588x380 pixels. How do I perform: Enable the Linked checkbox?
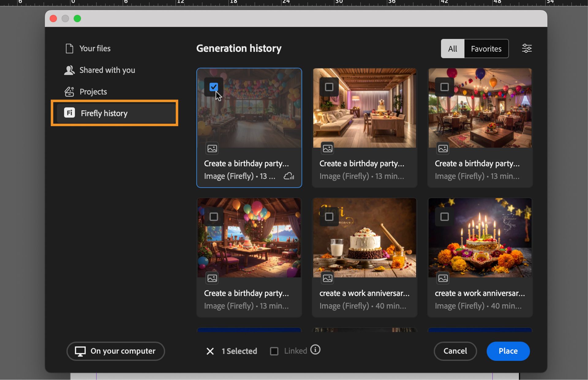(274, 351)
